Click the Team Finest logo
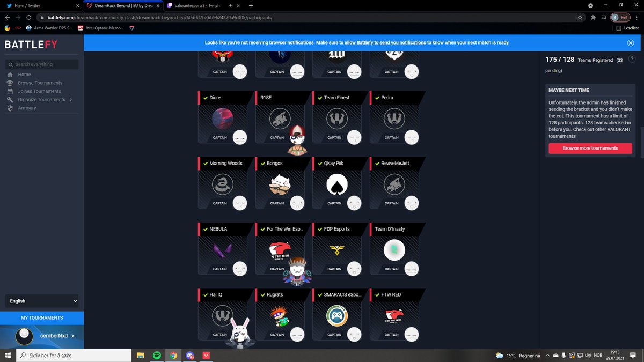The image size is (644, 362). (x=337, y=119)
